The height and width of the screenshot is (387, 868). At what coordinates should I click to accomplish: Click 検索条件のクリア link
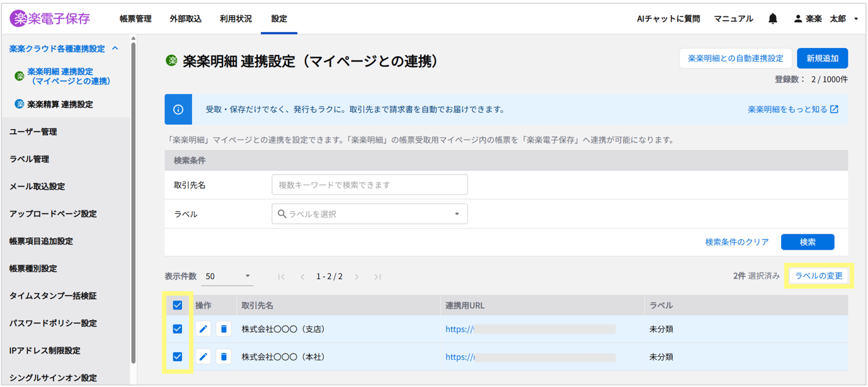(x=737, y=242)
